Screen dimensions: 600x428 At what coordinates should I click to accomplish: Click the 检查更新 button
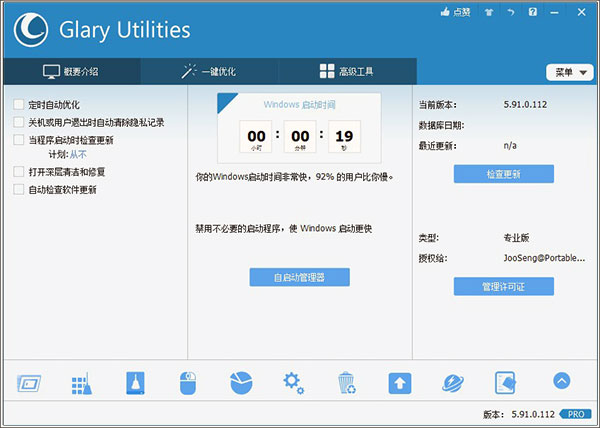[503, 174]
